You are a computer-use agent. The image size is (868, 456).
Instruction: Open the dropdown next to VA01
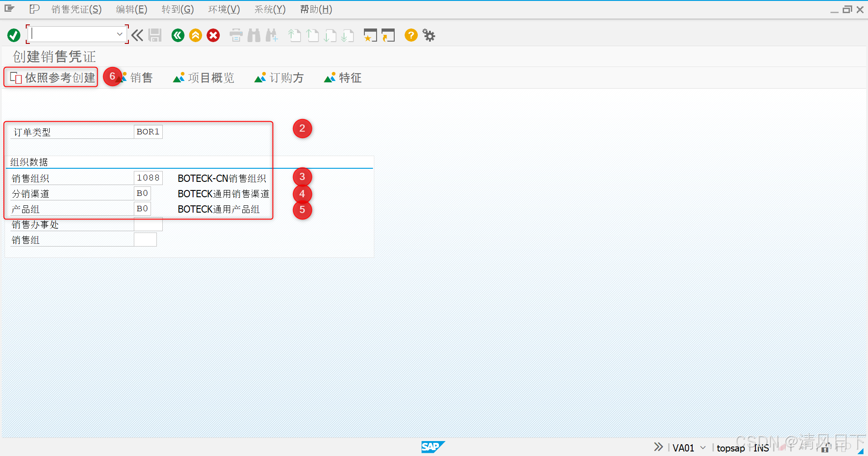703,448
